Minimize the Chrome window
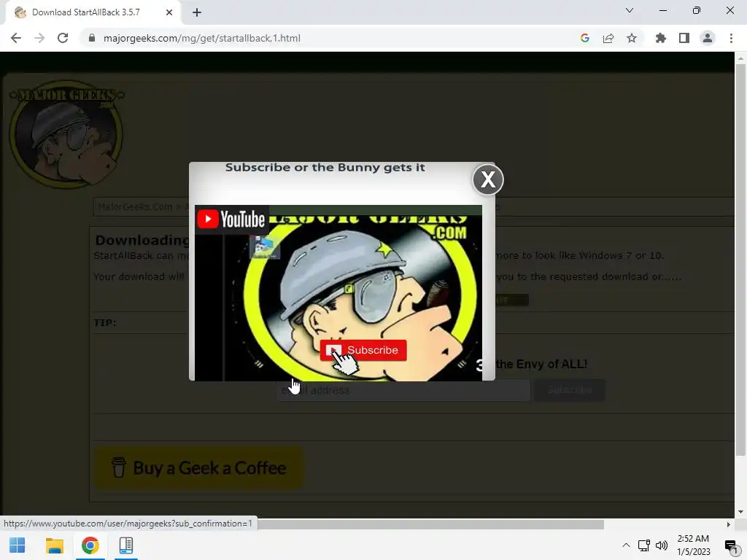Screen dimensions: 747x560 coord(662,10)
